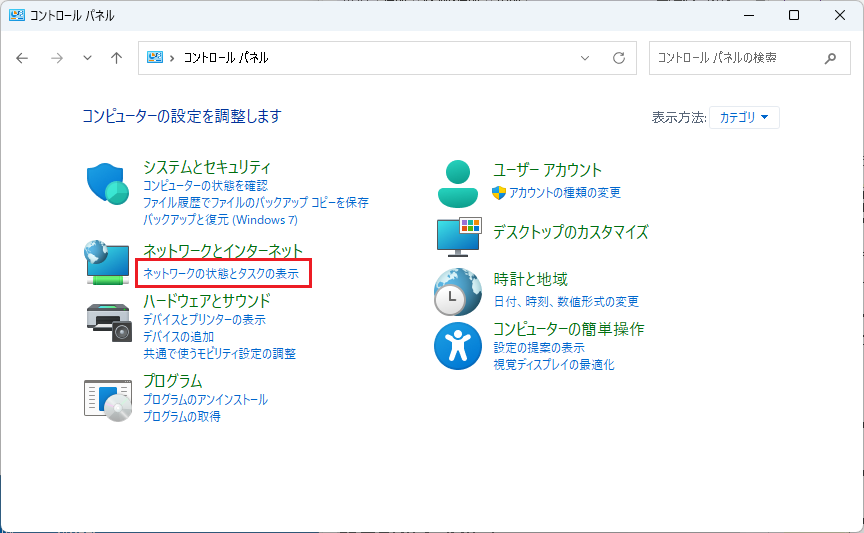Click the User Accounts person icon
Image resolution: width=864 pixels, height=533 pixels.
[x=458, y=182]
